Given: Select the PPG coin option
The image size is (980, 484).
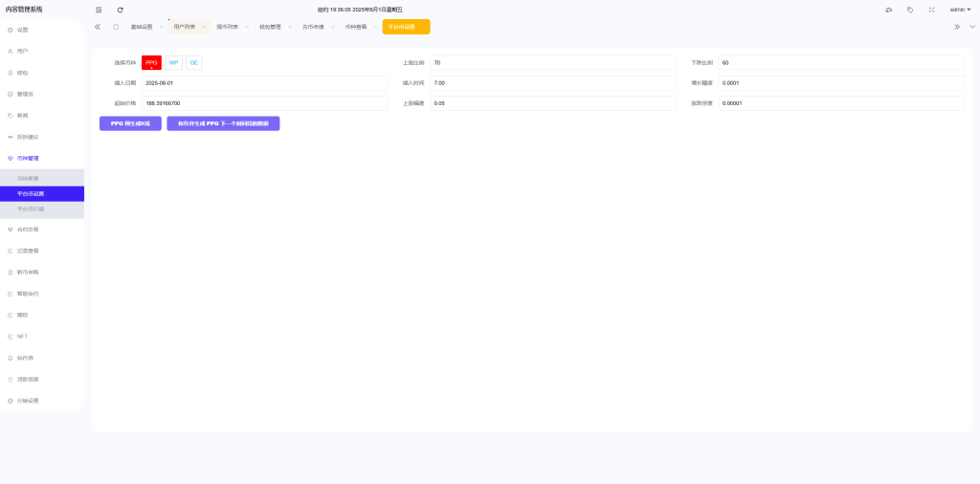Looking at the screenshot, I should pyautogui.click(x=151, y=62).
